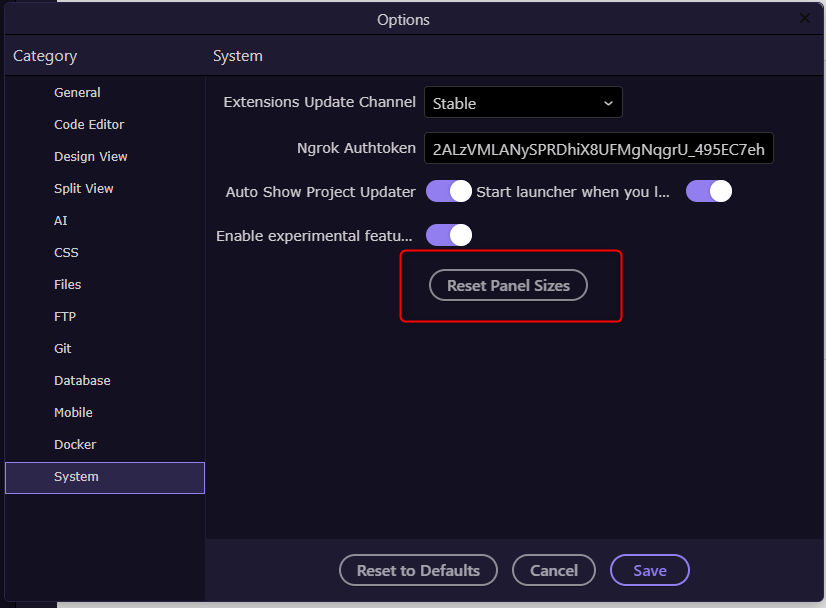Toggle Start launcher when you login switch
This screenshot has width=826, height=608.
click(709, 191)
